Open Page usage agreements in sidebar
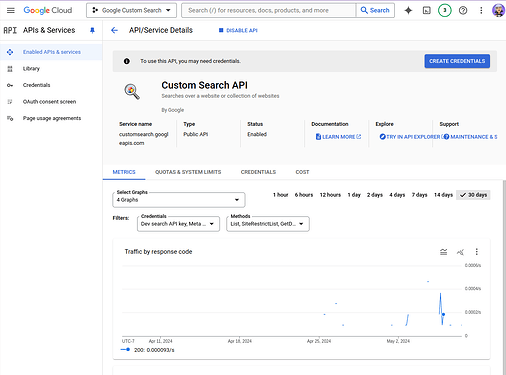 pos(51,118)
